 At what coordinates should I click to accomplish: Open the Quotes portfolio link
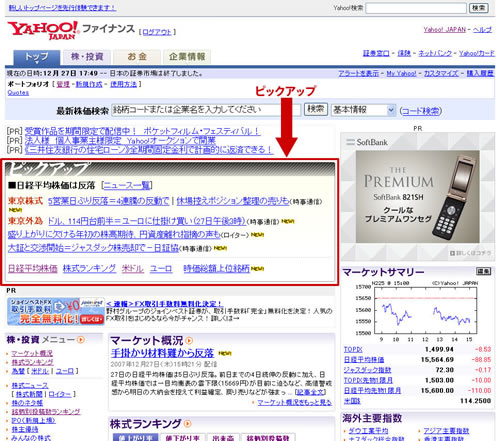tap(18, 93)
